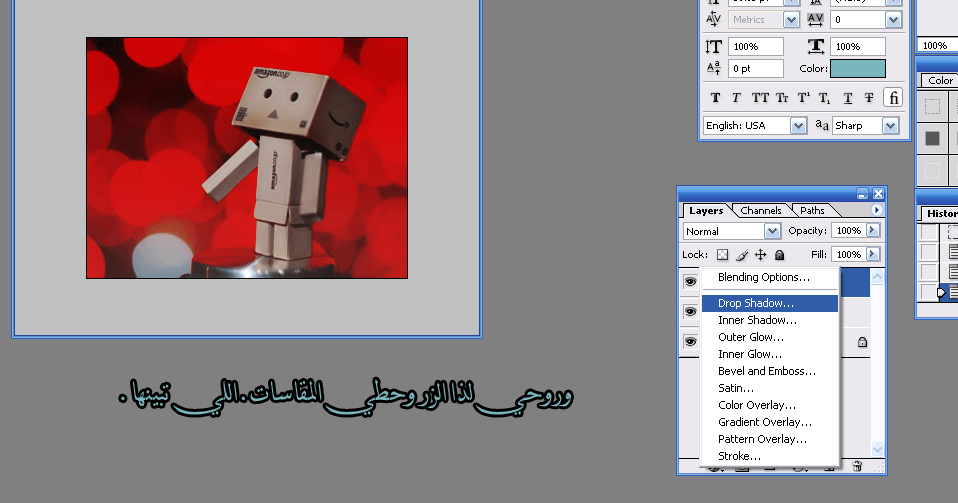This screenshot has width=958, height=503.
Task: Click the delete layer trash icon
Action: 857,466
